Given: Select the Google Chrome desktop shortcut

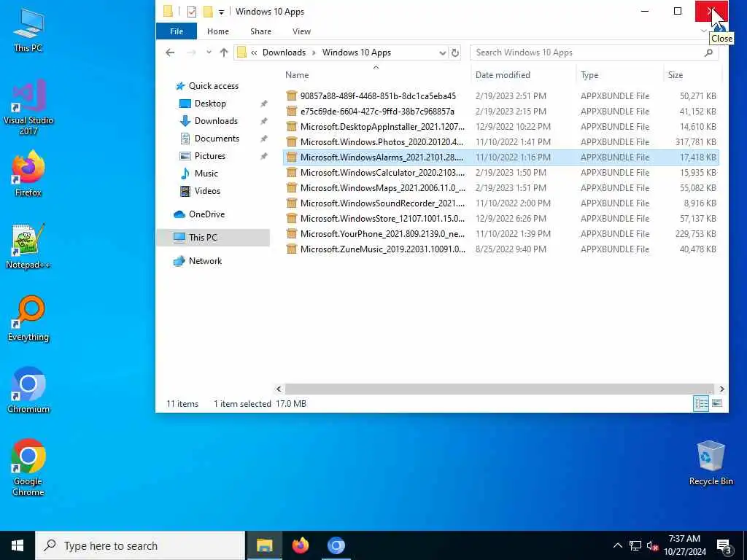Looking at the screenshot, I should click(x=28, y=467).
